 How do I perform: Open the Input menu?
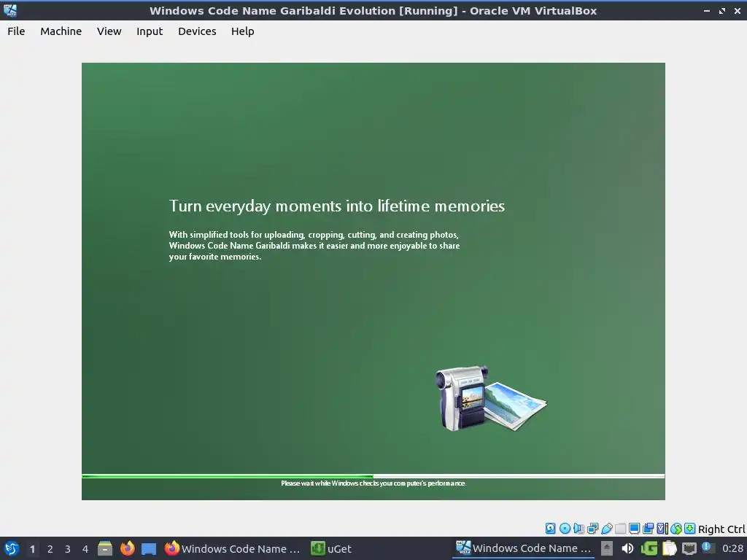click(150, 31)
